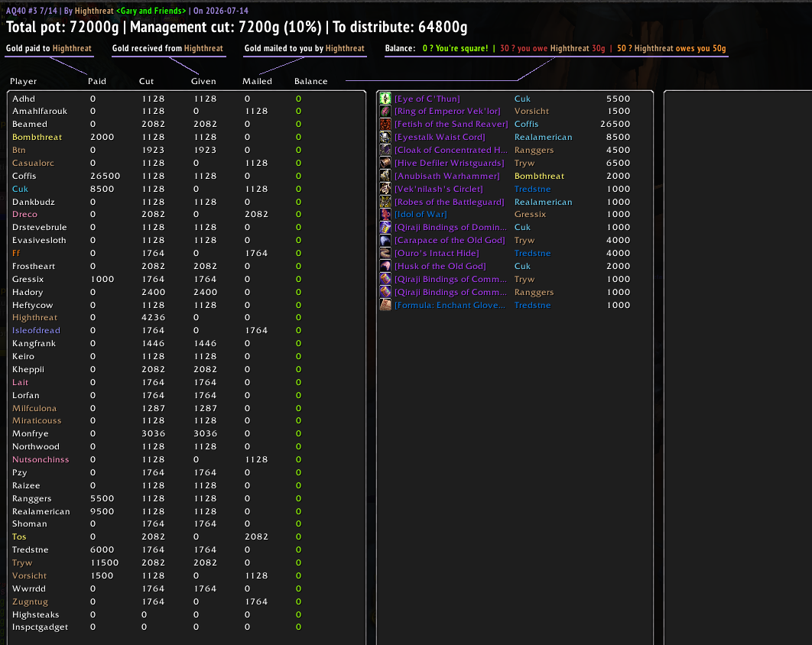
Task: Open the [Idol of War] item link
Action: click(421, 214)
